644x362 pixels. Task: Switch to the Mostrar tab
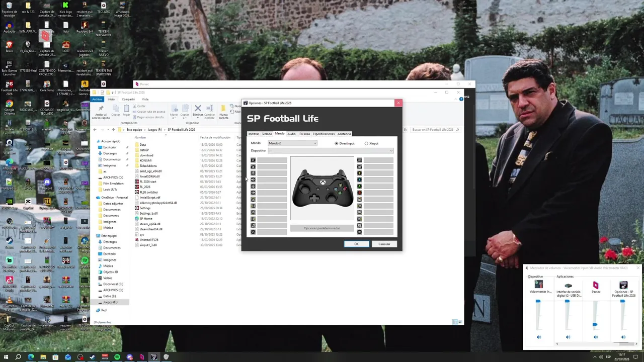[x=254, y=134]
